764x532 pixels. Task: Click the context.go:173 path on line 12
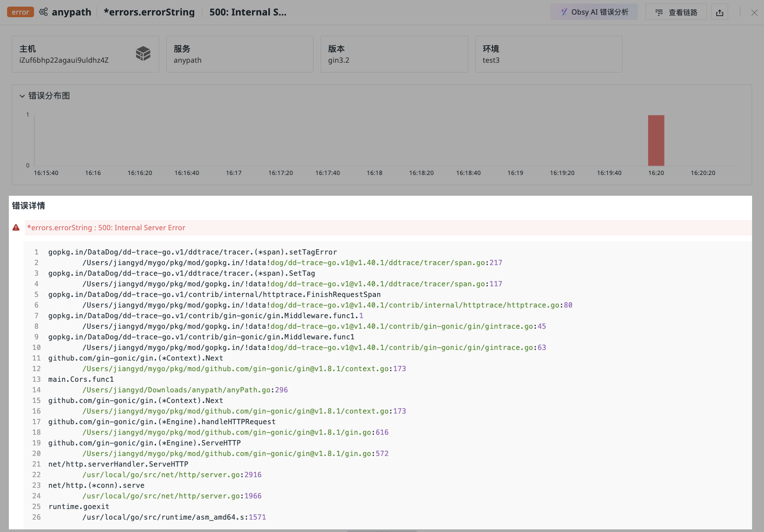(244, 369)
